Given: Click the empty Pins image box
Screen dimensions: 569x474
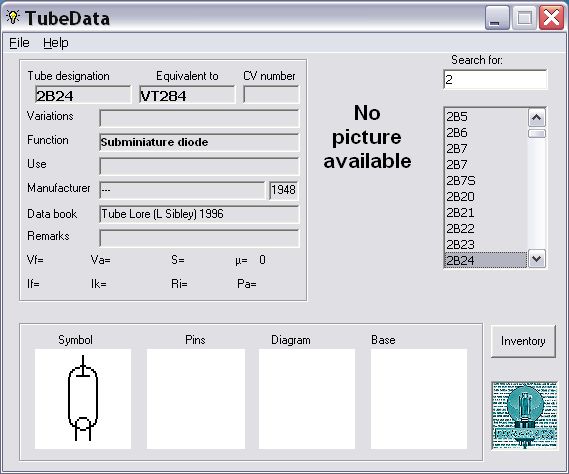Looking at the screenshot, I should 196,399.
